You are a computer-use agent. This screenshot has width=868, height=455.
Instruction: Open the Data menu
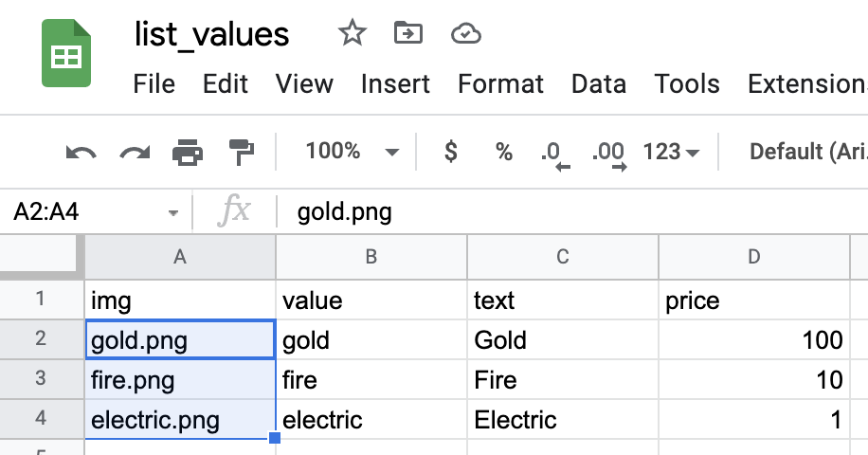click(x=598, y=83)
